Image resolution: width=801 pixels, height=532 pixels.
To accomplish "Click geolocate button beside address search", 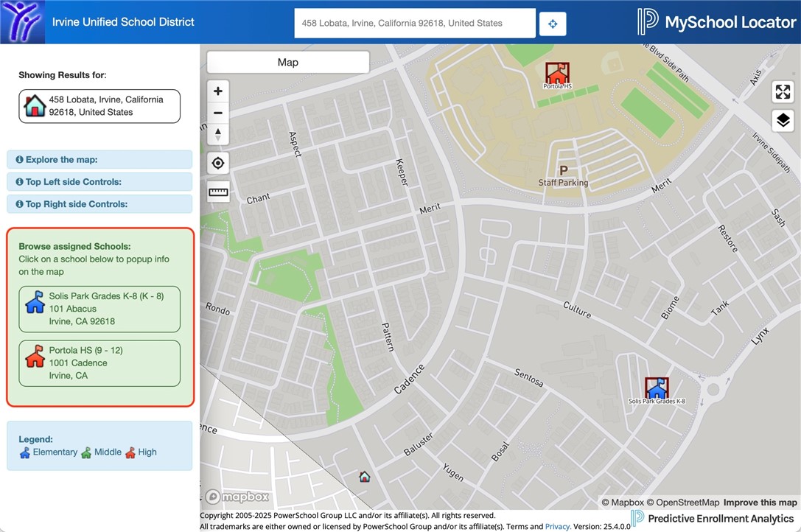I will 553,24.
